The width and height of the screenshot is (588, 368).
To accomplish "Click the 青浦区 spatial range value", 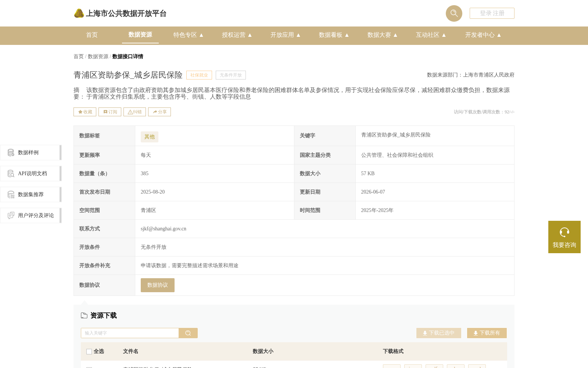I will point(148,210).
